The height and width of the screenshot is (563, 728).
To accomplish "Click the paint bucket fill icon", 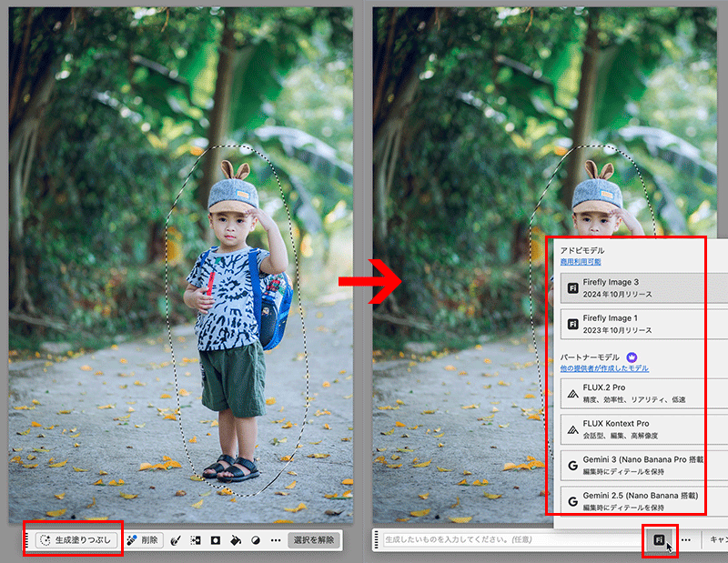I will click(x=236, y=539).
